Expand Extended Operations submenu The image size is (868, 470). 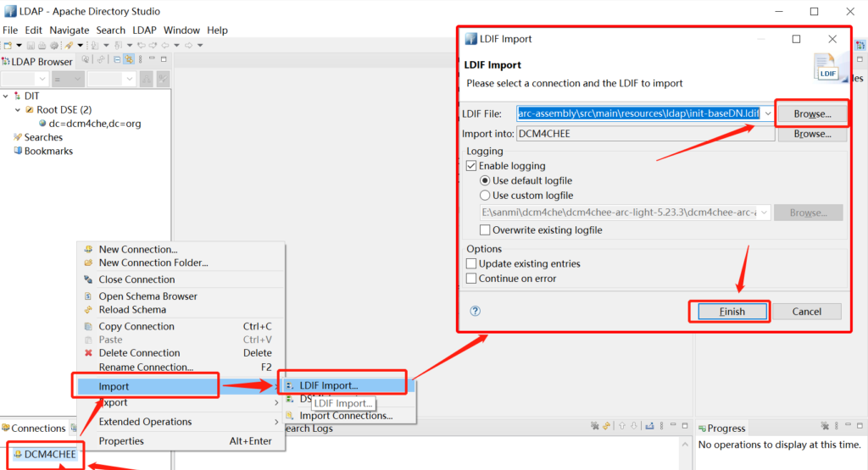tap(276, 422)
